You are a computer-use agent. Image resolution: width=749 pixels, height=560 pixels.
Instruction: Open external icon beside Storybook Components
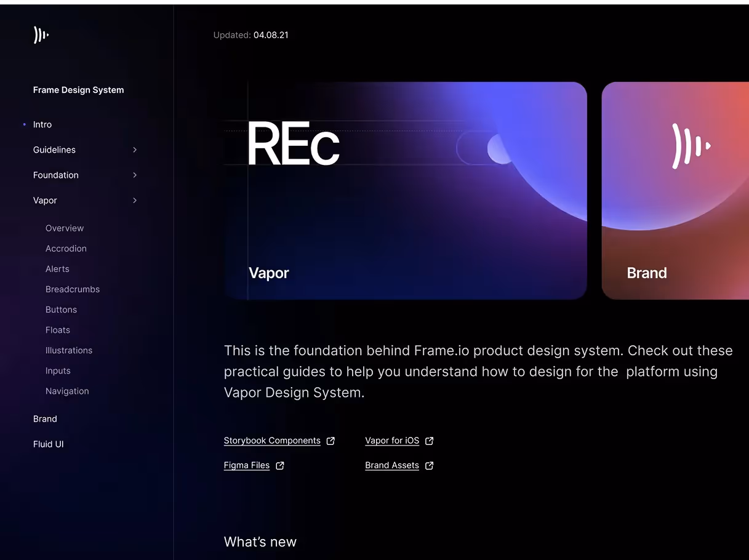pos(330,441)
